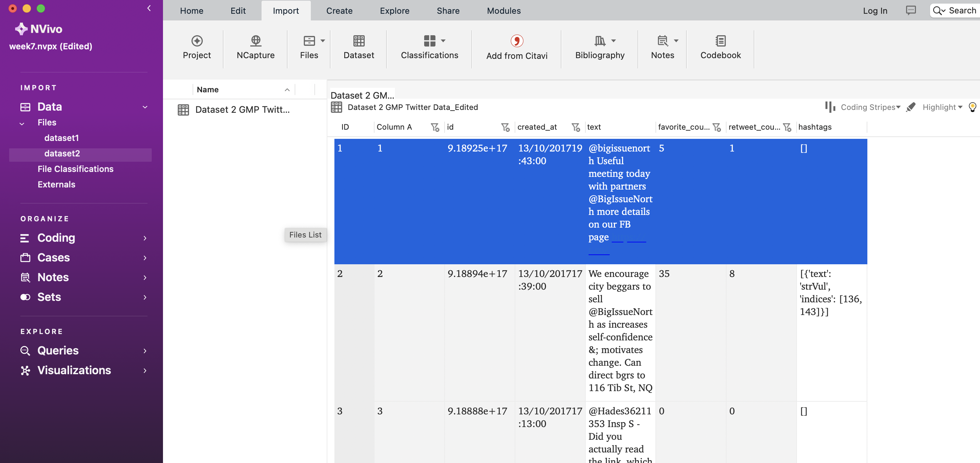Click the Log In button
Screen dimensions: 980x463
point(875,11)
